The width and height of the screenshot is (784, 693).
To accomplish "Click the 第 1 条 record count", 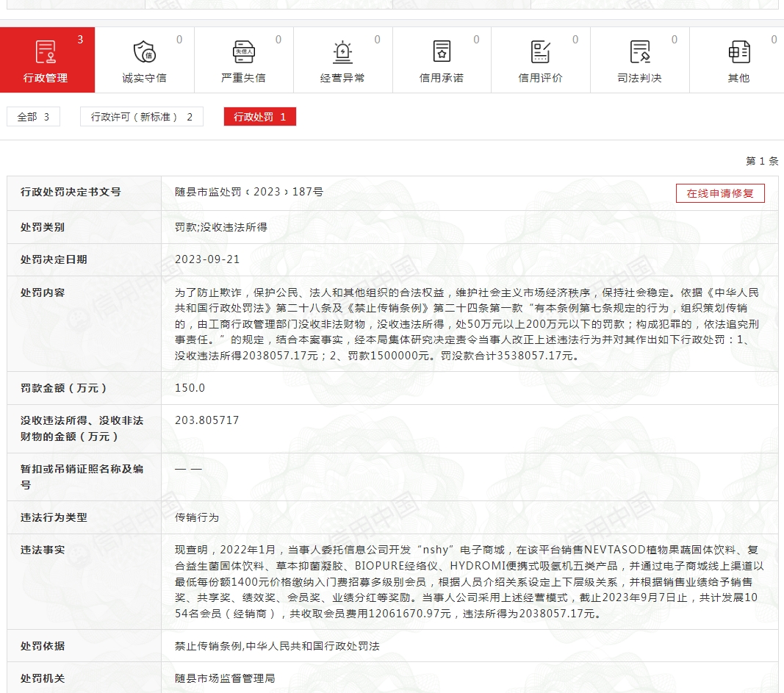I will tap(761, 161).
